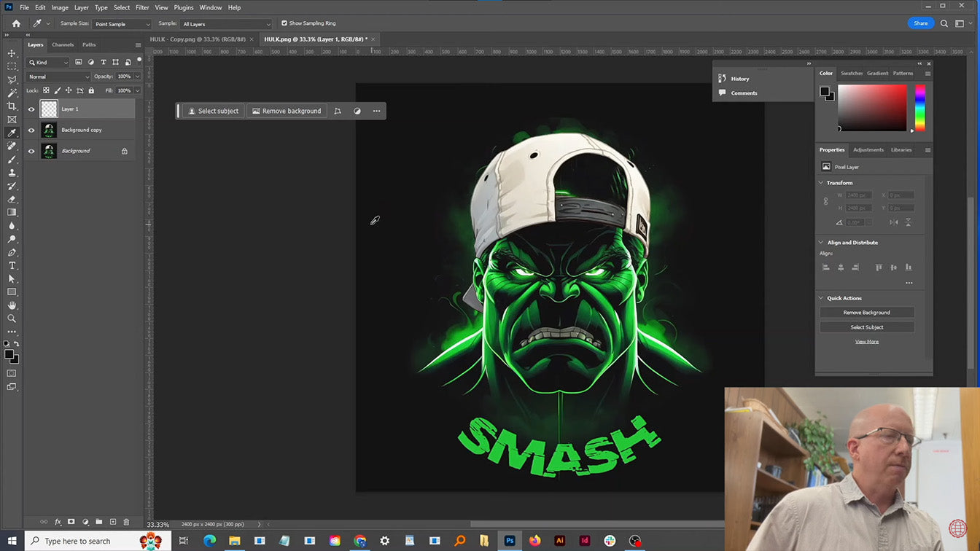
Task: Hide the Background copy layer
Action: click(x=31, y=130)
